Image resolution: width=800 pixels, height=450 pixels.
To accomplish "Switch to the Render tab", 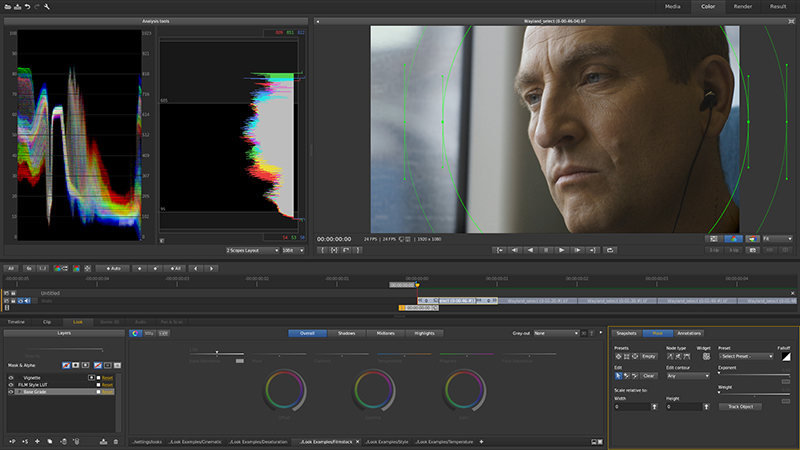I will tap(743, 6).
